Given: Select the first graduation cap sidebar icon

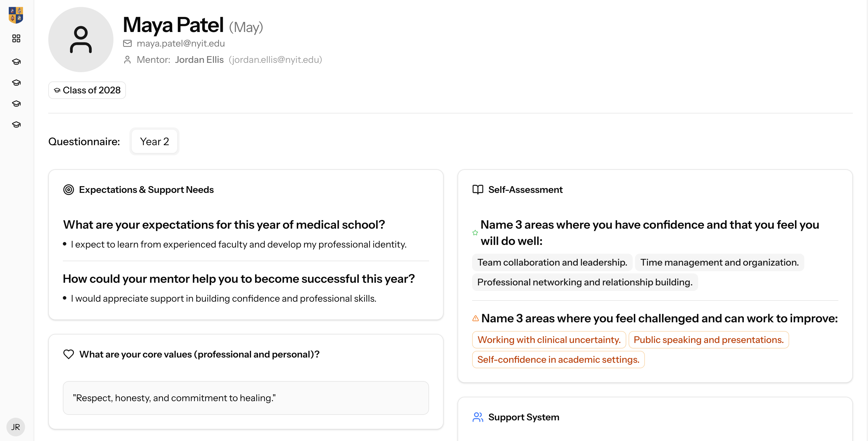Looking at the screenshot, I should click(16, 62).
